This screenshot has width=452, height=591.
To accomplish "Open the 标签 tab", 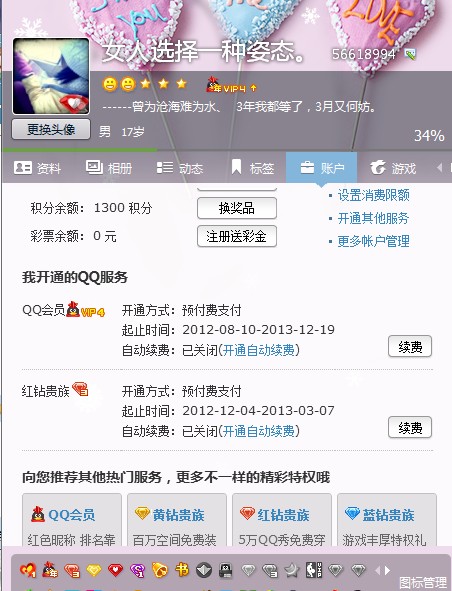I will (252, 168).
